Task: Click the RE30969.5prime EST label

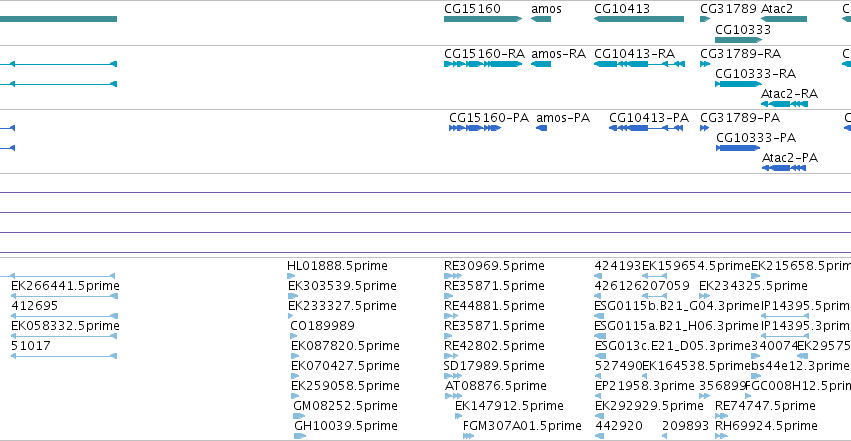Action: click(494, 266)
